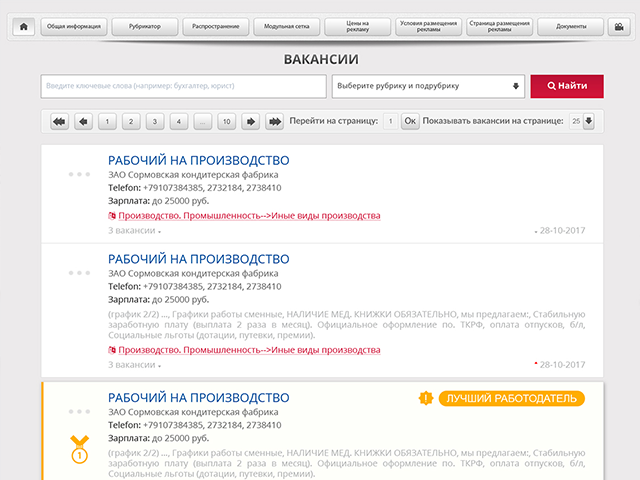Click the category icon before second Производство link
640x480 pixels.
click(112, 350)
